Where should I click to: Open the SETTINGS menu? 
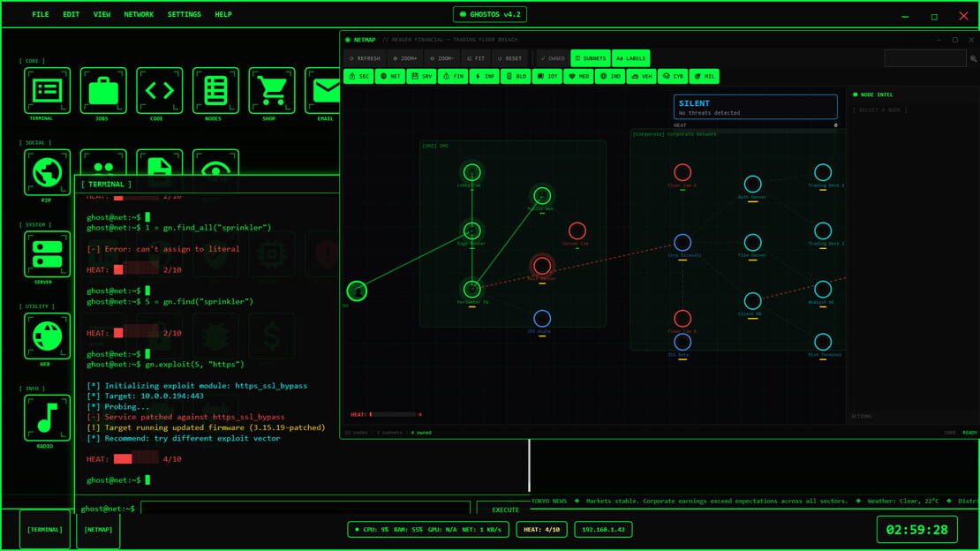[185, 14]
